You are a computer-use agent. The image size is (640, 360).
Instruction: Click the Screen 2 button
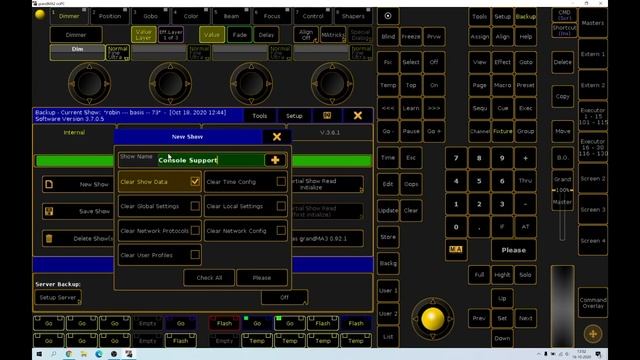[x=593, y=178]
